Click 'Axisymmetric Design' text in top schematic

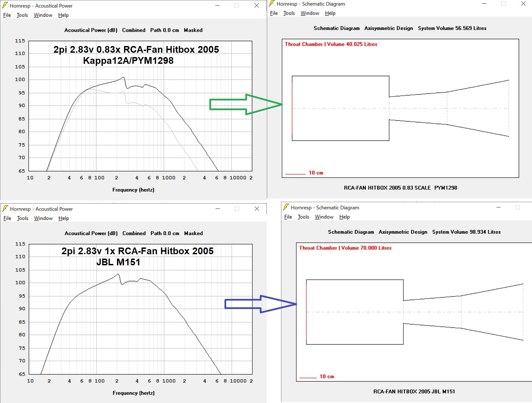389,28
